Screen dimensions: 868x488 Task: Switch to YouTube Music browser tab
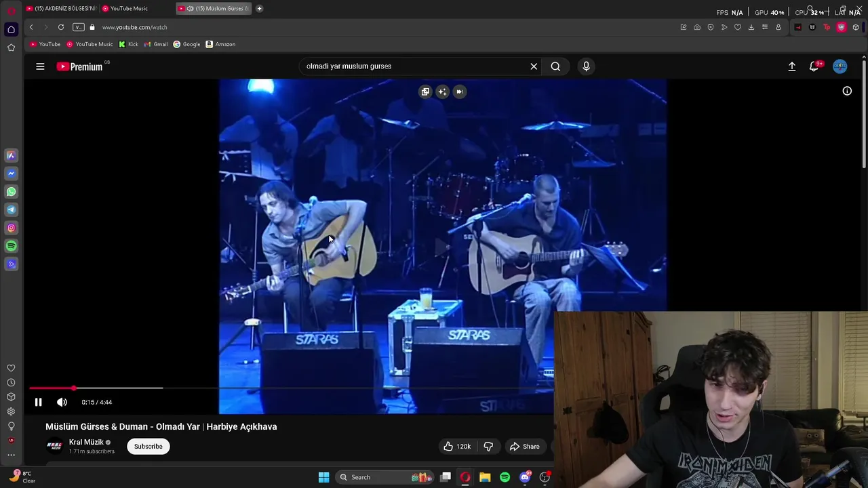[x=129, y=8]
